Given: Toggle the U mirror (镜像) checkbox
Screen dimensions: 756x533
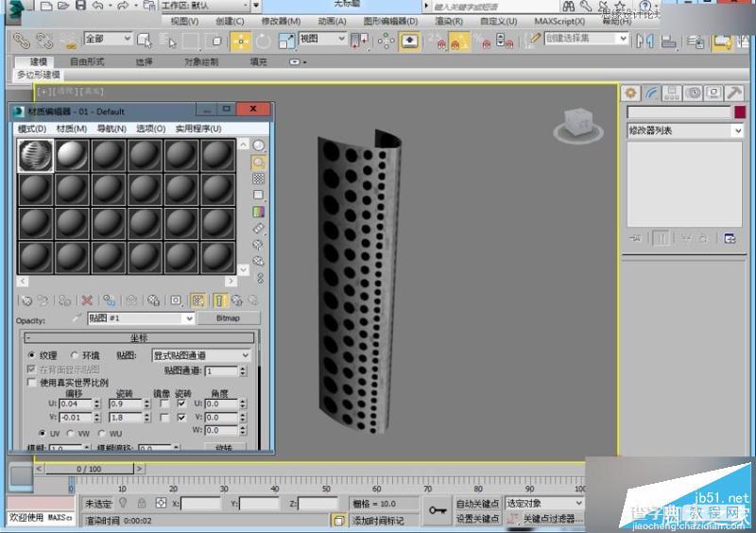Looking at the screenshot, I should (x=164, y=404).
